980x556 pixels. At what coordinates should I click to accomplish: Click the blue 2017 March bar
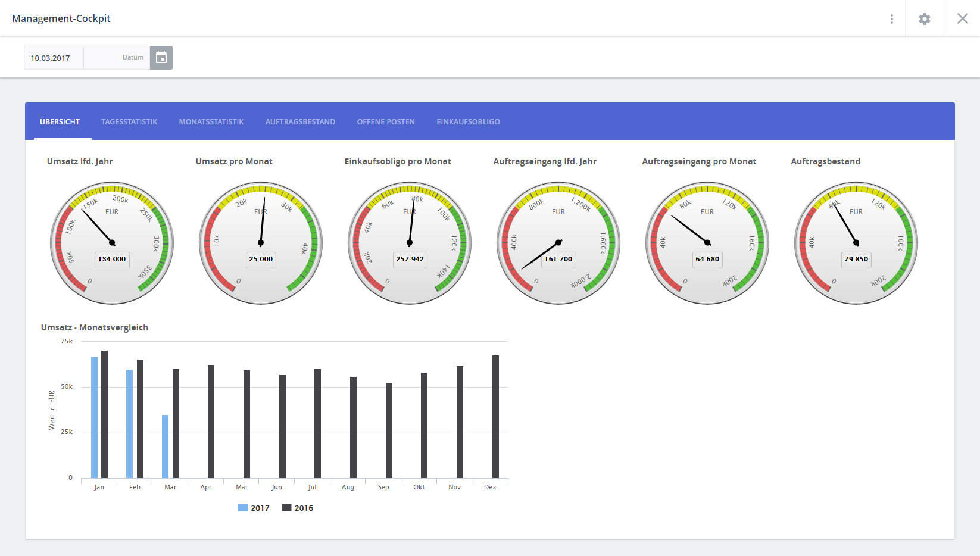165,446
